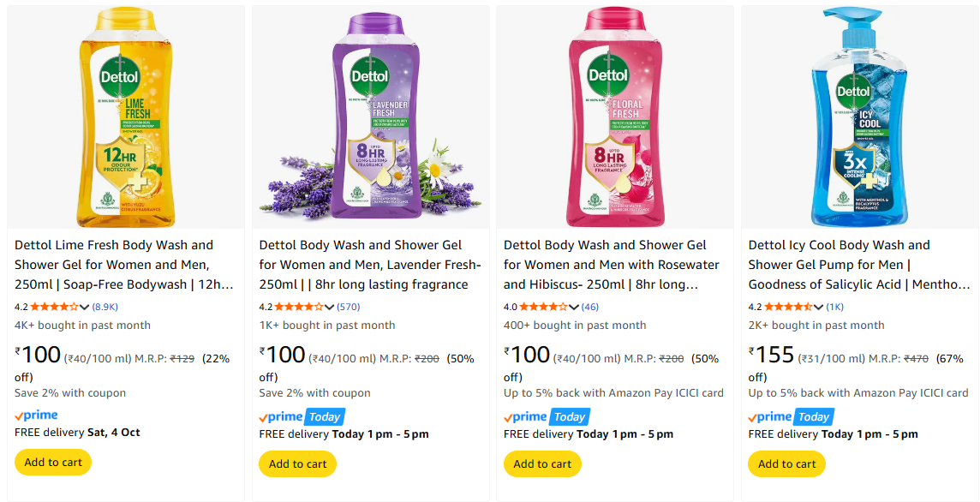Open Dettol Floral Fresh product image
Viewport: 980px width, 502px height.
click(x=614, y=117)
